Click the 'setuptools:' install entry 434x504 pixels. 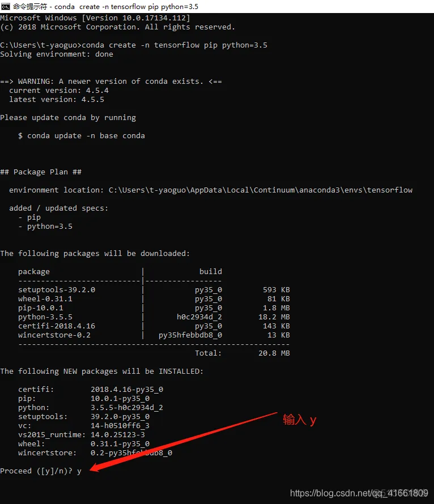pos(43,417)
